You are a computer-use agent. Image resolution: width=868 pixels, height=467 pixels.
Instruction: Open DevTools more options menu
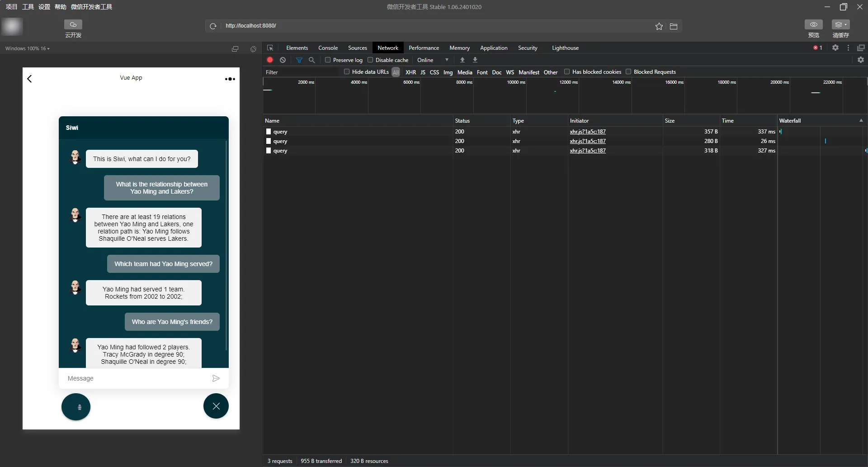pos(849,48)
